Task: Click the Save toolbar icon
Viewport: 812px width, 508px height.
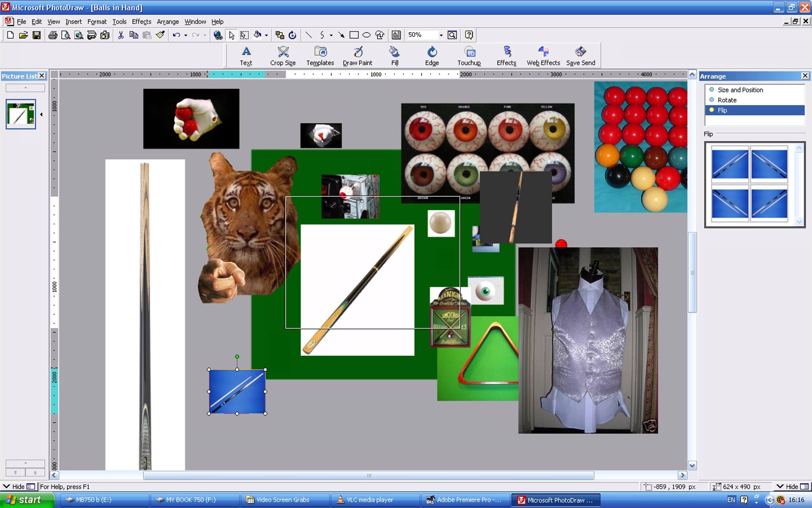Action: click(x=37, y=35)
